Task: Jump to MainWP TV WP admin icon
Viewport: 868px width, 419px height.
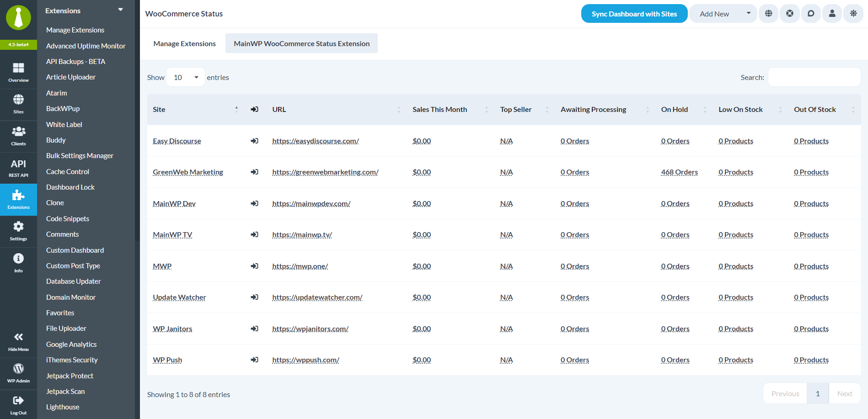Action: [255, 234]
